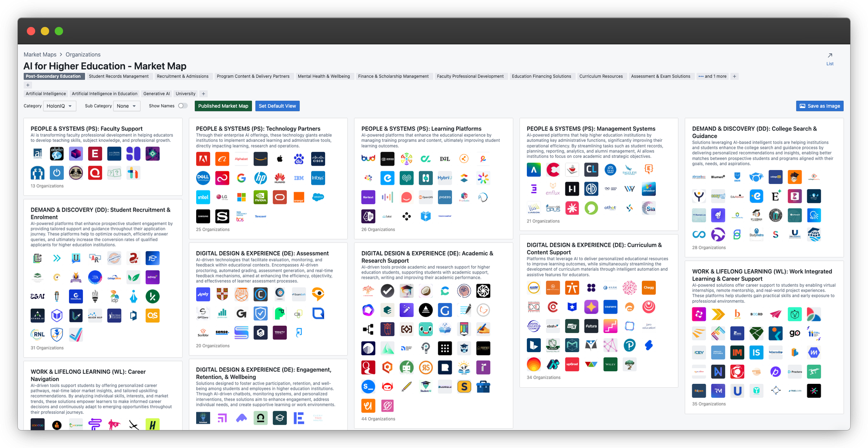Select the Pearson P logo in Curriculum
Viewport: 868px width, 448px height.
pyautogui.click(x=630, y=345)
